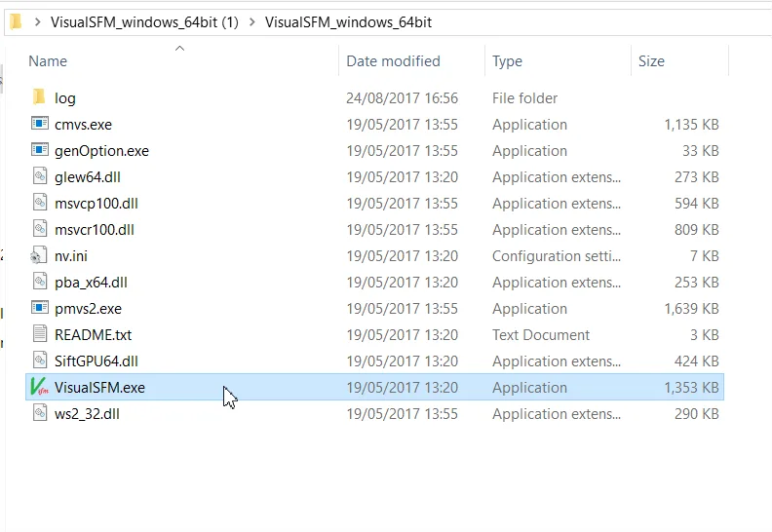Click the 424 KB size of SiftGPU64.dll
The height and width of the screenshot is (532, 772).
(x=697, y=361)
